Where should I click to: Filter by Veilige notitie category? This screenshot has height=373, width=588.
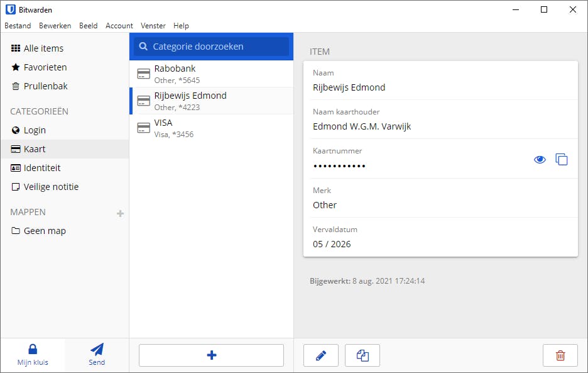[51, 187]
